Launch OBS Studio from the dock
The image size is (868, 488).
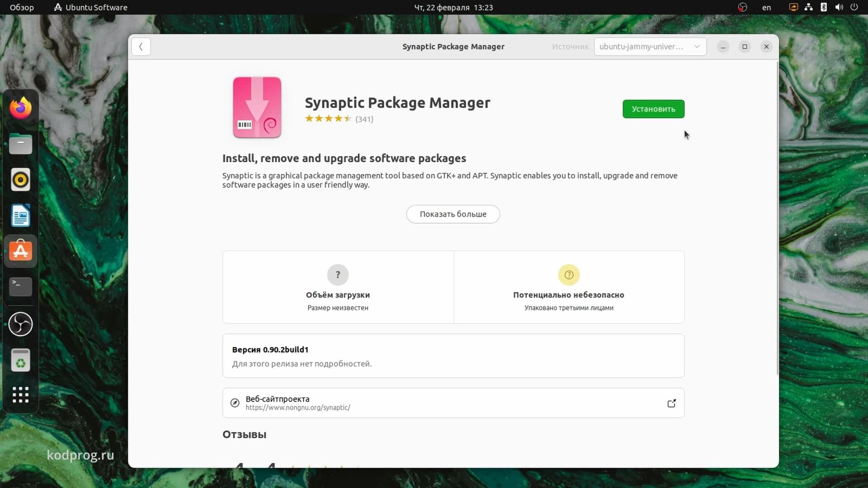[x=20, y=324]
